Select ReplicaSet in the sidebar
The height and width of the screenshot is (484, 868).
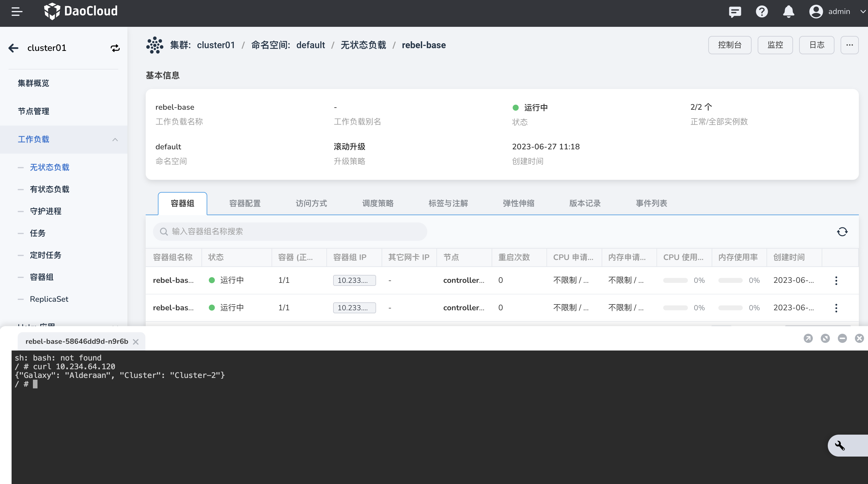click(x=49, y=299)
